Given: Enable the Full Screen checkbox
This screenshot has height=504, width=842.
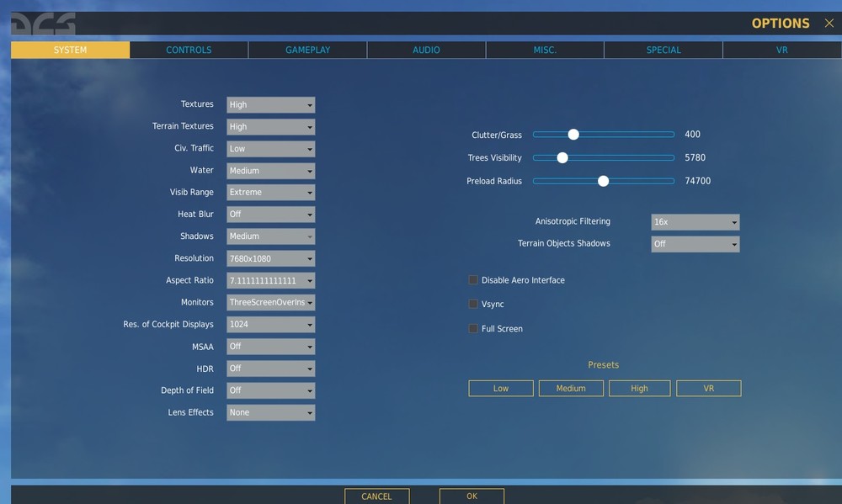Looking at the screenshot, I should pos(473,328).
